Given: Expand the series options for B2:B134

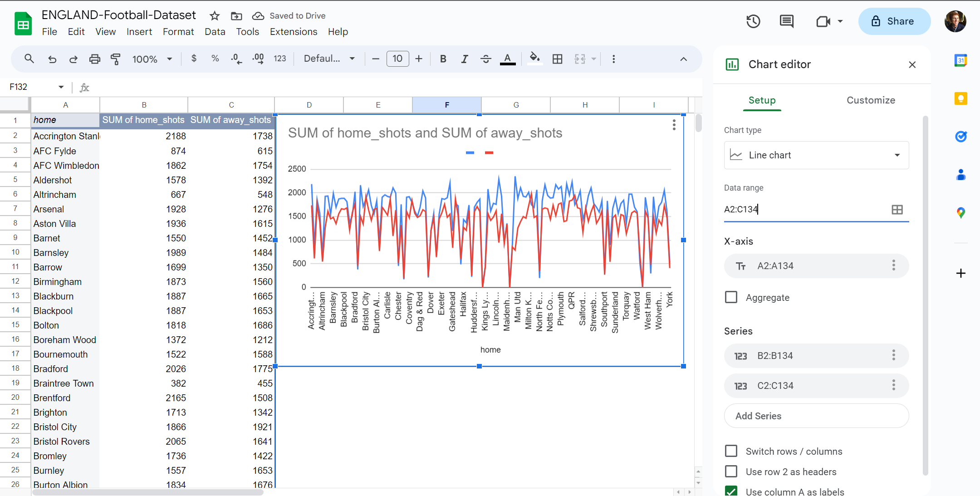Looking at the screenshot, I should point(893,355).
